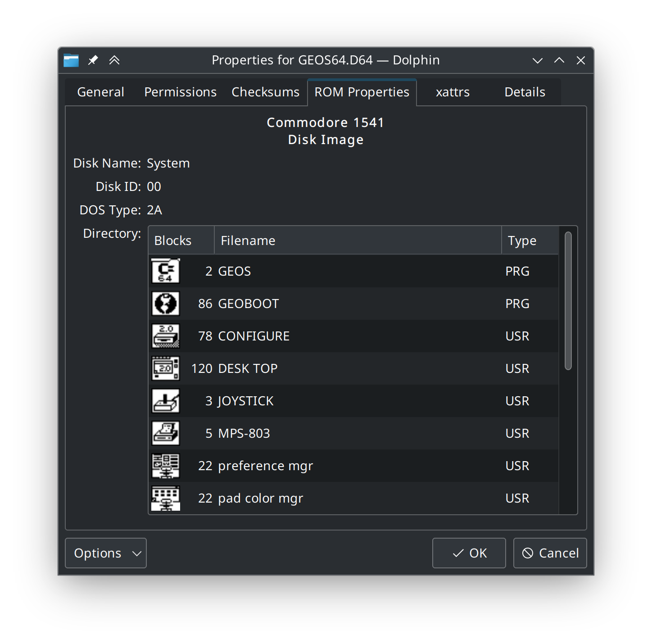Screen dimensions: 652x644
Task: Click the MPS-803 printer icon
Action: [166, 433]
